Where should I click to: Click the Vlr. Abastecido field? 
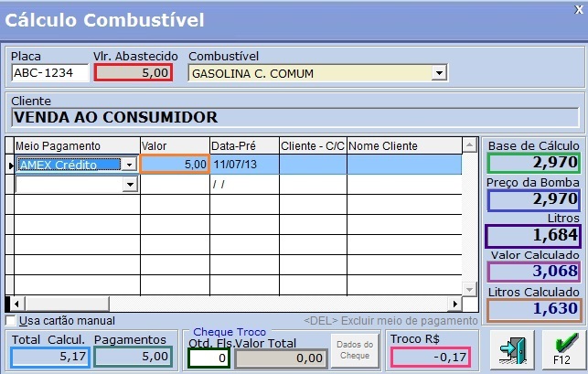click(x=134, y=72)
